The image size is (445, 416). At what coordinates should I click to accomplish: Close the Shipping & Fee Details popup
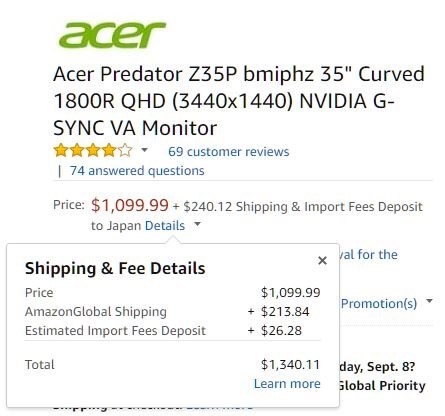click(322, 261)
